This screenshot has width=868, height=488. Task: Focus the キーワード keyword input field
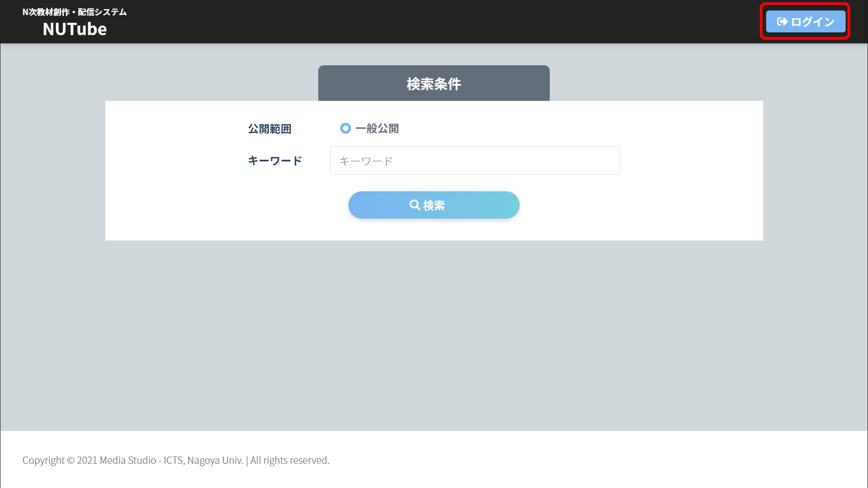tap(475, 161)
